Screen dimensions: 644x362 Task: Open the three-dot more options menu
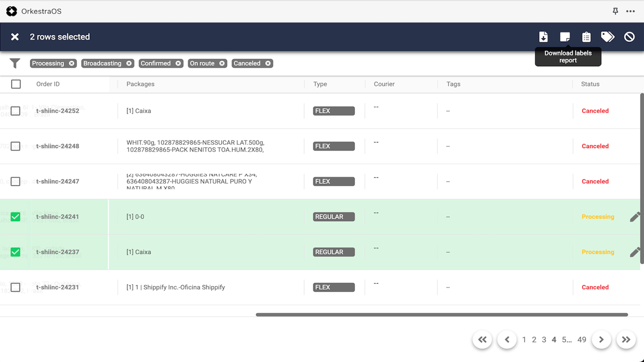click(630, 11)
